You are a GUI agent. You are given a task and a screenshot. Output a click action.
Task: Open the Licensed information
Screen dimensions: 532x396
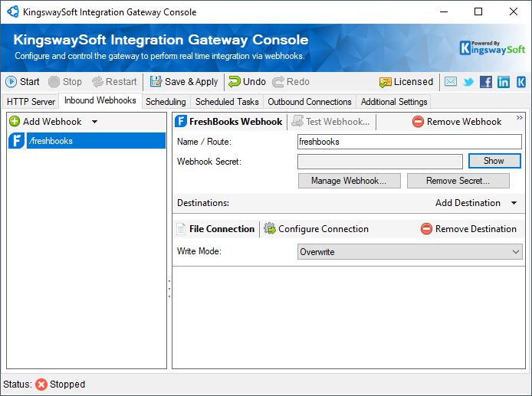point(406,82)
